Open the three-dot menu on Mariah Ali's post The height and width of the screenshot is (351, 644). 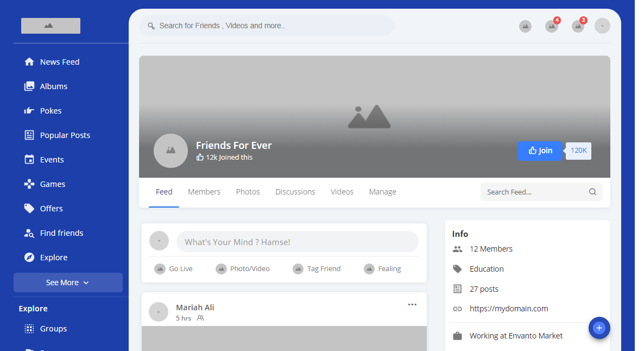tap(412, 304)
